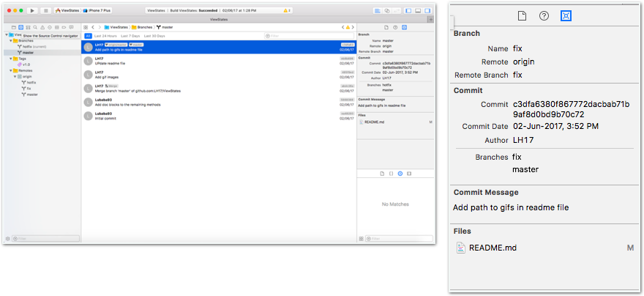Open the Test navigator diamond icon
Image resolution: width=644 pixels, height=296 pixels.
pyautogui.click(x=49, y=27)
